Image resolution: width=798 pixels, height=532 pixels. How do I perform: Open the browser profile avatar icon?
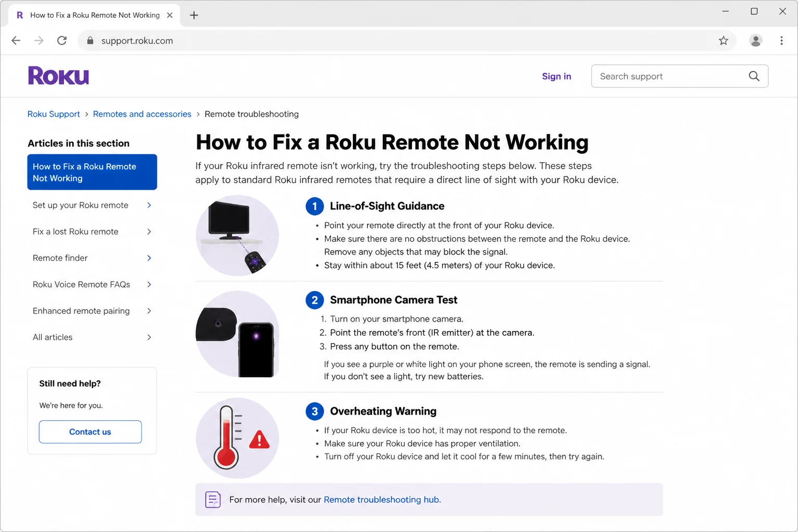(755, 41)
